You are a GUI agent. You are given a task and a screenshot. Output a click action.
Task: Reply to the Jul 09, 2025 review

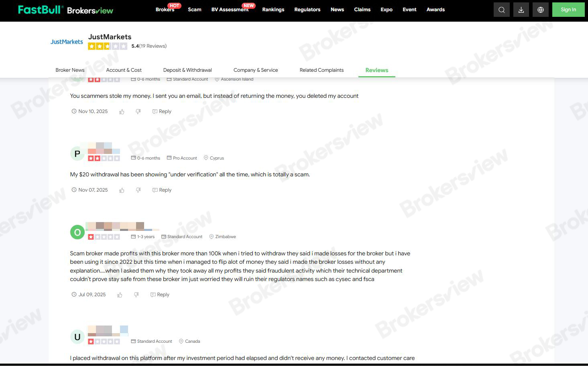pyautogui.click(x=160, y=295)
